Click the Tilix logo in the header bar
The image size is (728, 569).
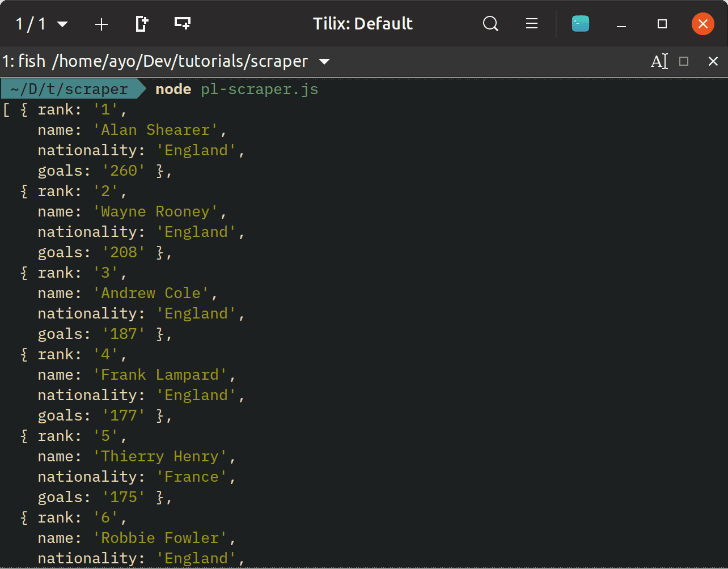(580, 24)
